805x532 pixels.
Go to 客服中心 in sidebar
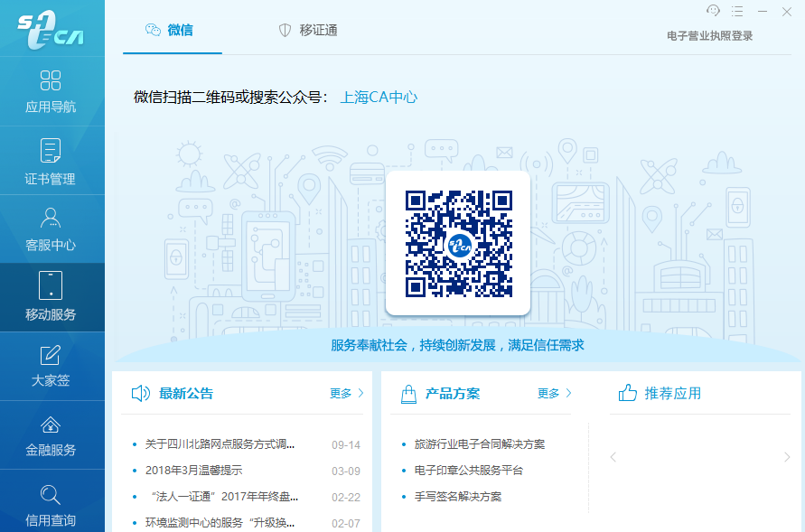click(x=51, y=229)
